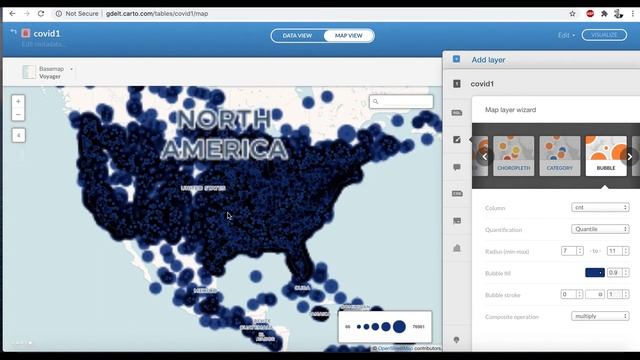Open the Not Secure site info icon
The image size is (640, 360).
pos(59,13)
